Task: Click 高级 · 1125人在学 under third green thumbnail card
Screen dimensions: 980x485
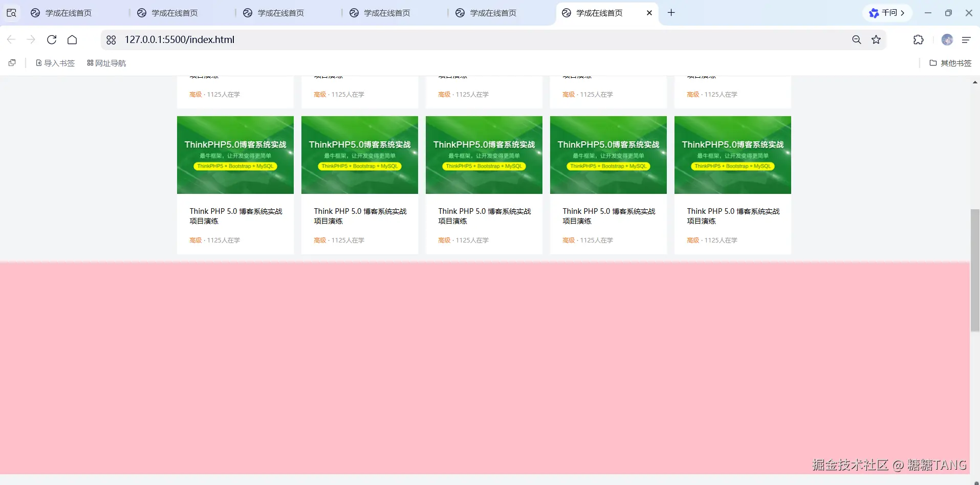Action: coord(463,240)
